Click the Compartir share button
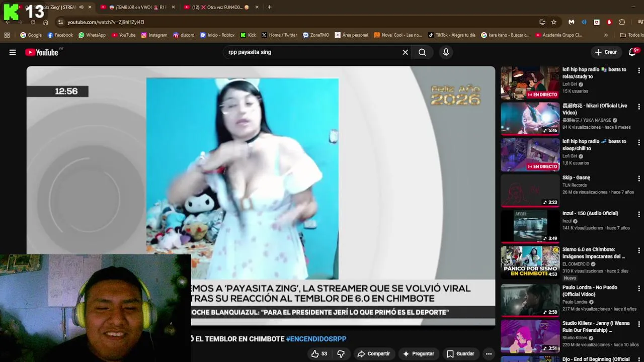644x362 pixels. [374, 354]
